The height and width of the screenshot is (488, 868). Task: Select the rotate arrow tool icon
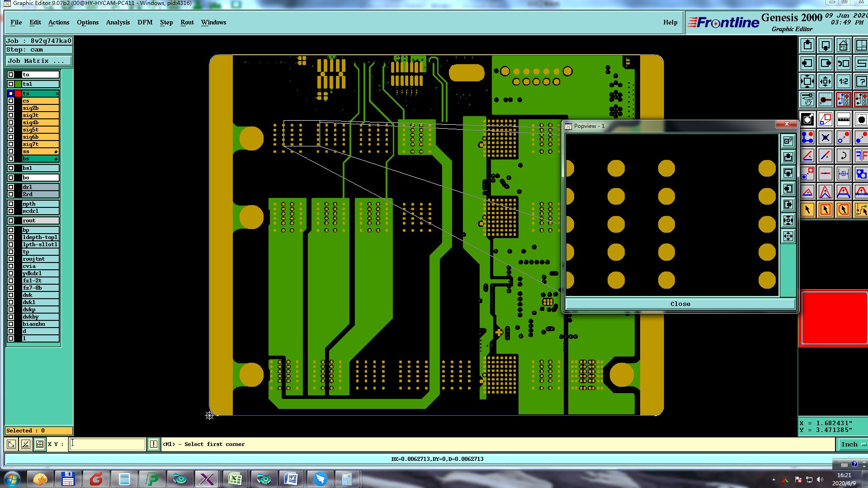(x=843, y=156)
